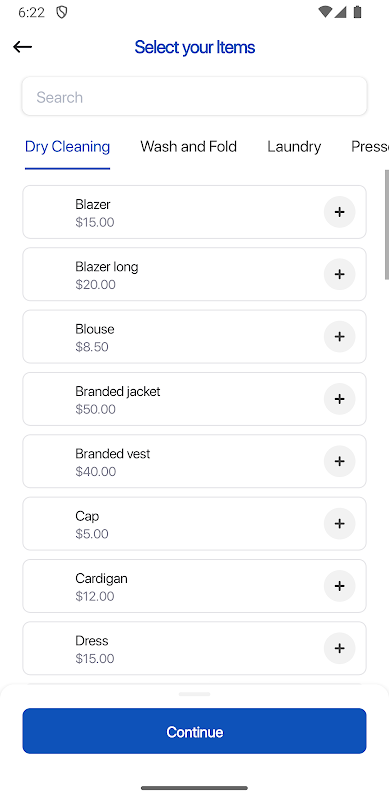The height and width of the screenshot is (800, 389).
Task: Tap the Continue button
Action: (194, 731)
